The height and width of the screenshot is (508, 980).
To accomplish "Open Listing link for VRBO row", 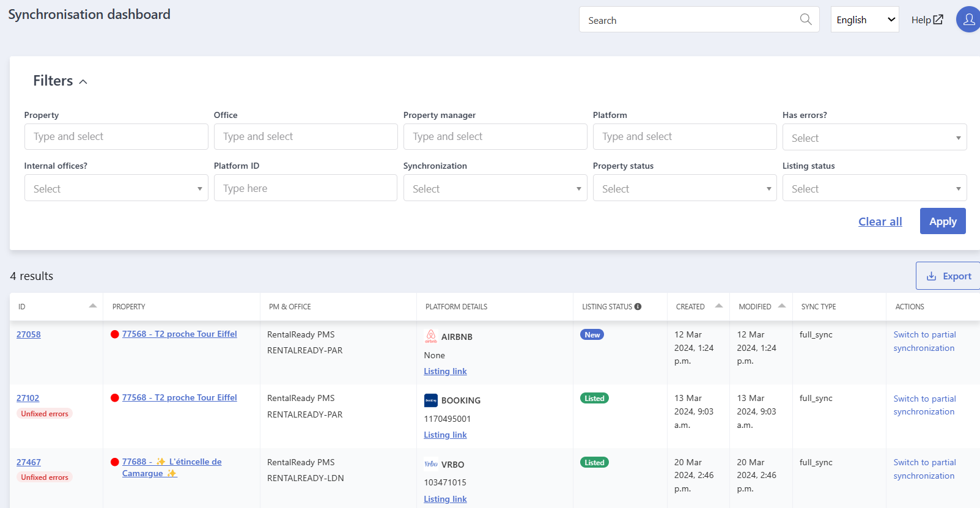I will pos(445,499).
